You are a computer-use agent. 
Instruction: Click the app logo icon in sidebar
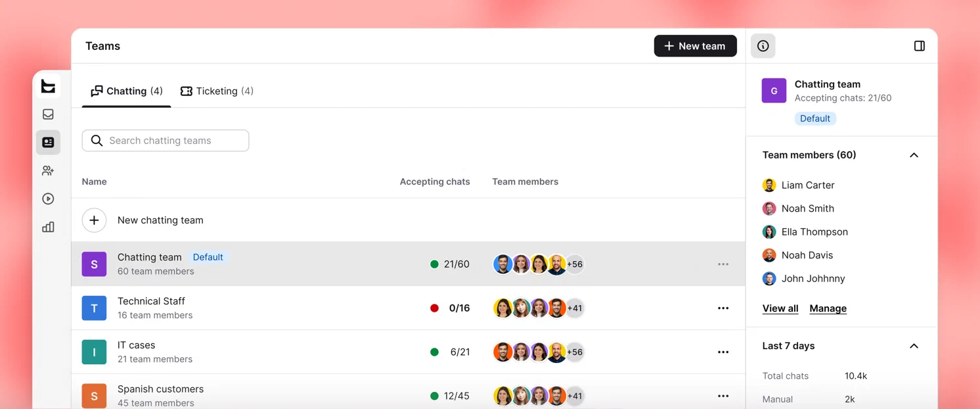tap(48, 86)
